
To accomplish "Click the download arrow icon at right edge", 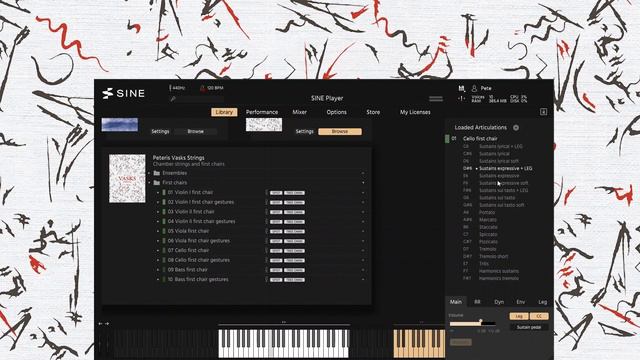I will pos(543,112).
